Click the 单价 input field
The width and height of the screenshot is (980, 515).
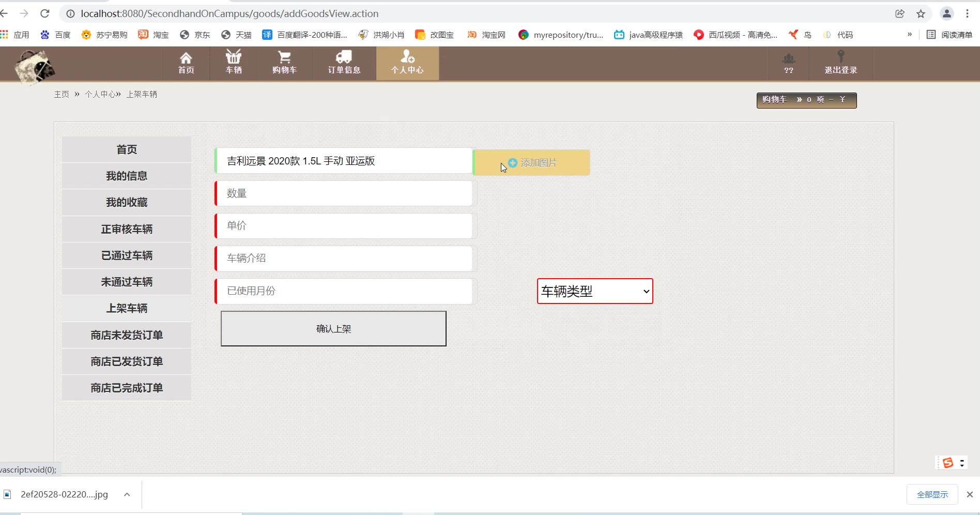coord(344,226)
